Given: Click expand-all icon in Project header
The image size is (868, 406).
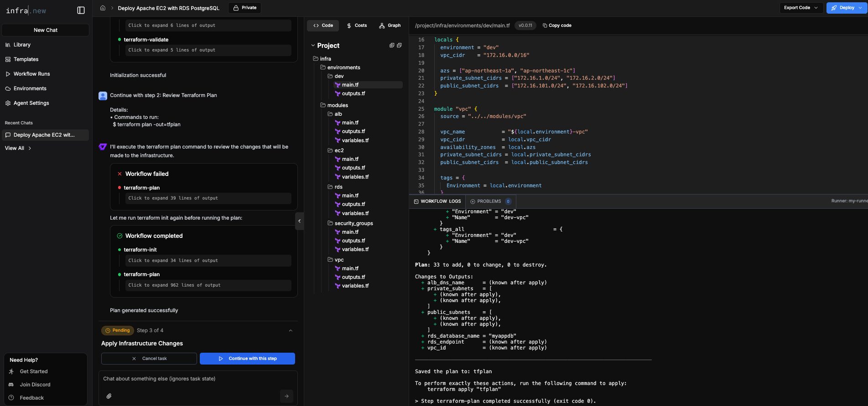Looking at the screenshot, I should [391, 46].
